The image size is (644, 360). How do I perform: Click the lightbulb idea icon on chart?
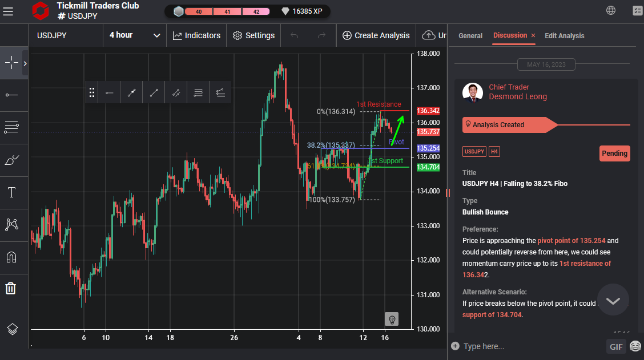coord(392,319)
